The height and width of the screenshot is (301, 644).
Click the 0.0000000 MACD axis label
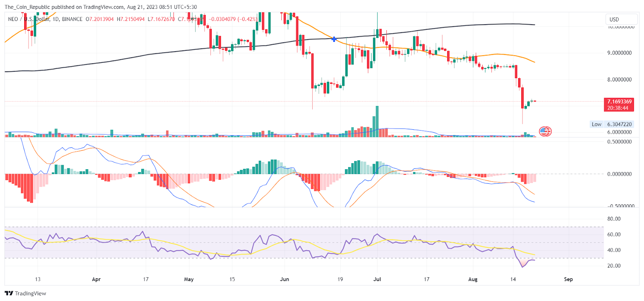619,174
